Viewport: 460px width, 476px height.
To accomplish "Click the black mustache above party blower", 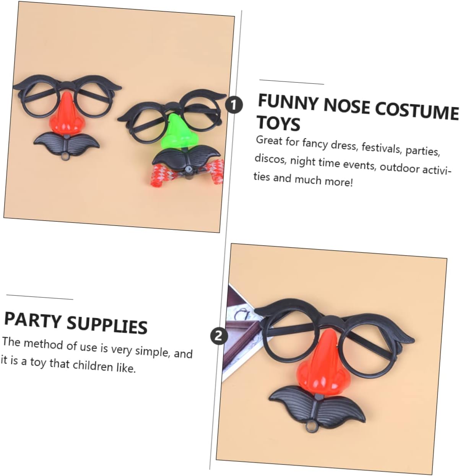I will [x=186, y=159].
